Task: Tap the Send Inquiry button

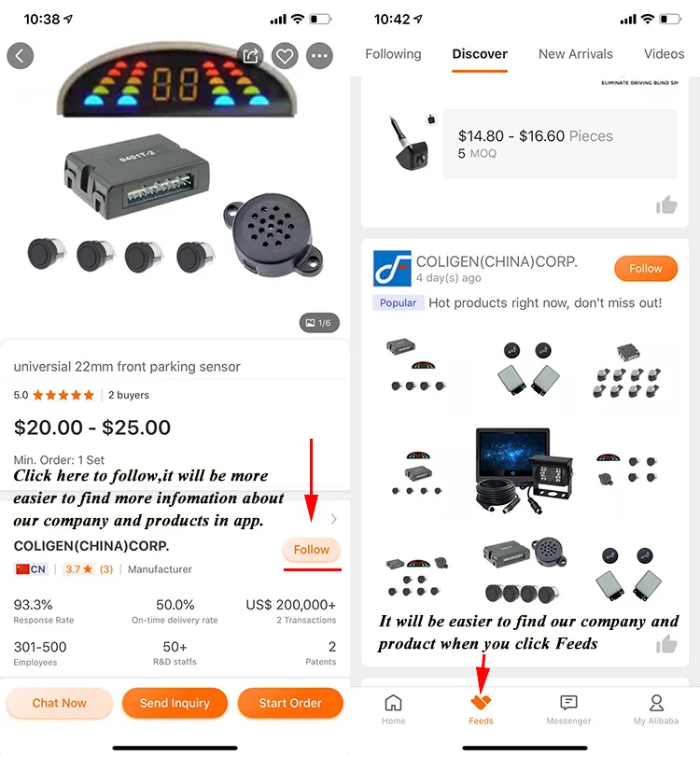Action: coord(175,703)
